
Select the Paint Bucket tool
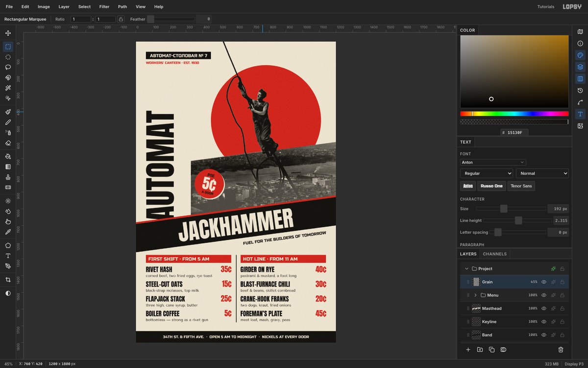pos(8,157)
